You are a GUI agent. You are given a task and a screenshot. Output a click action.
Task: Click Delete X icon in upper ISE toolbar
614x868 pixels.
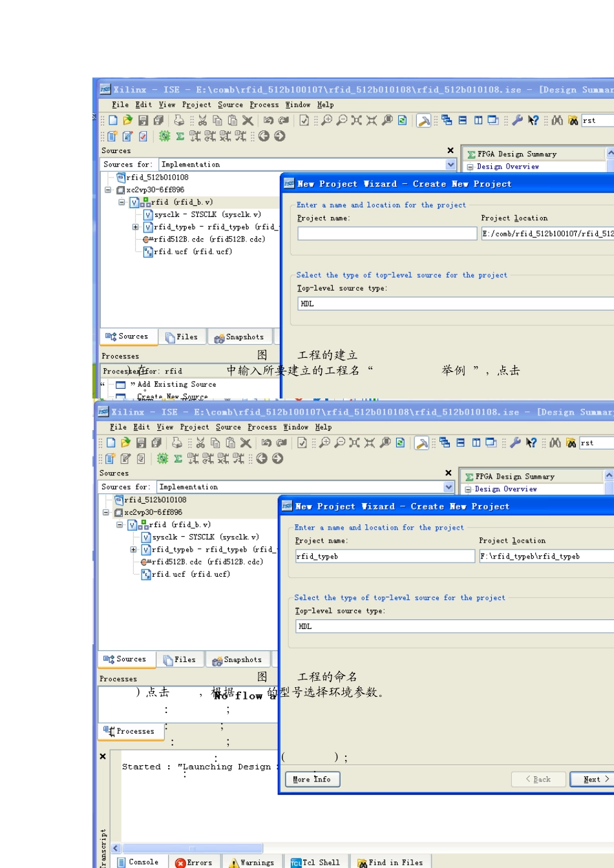[248, 120]
